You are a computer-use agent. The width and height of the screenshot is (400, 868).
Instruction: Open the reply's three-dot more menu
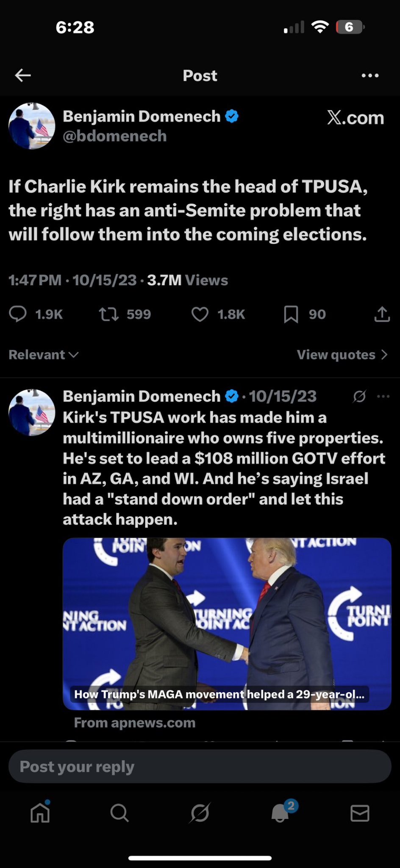tap(383, 396)
